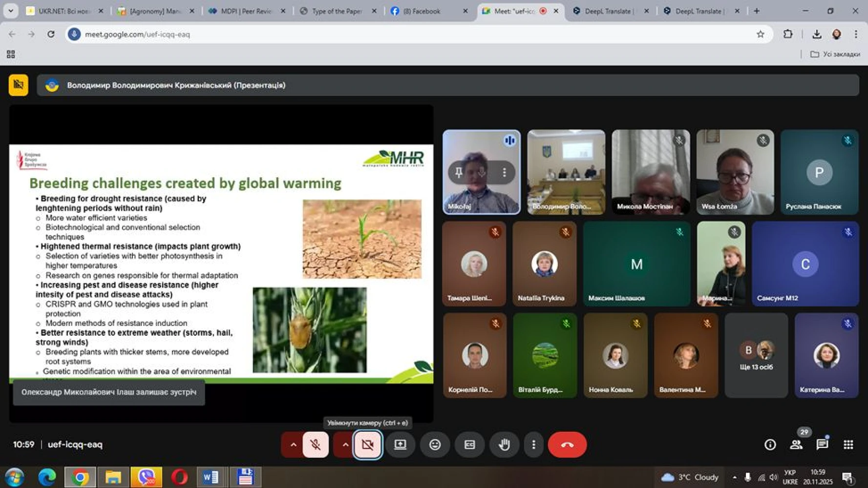Toggle the microphone mute button

click(x=316, y=445)
